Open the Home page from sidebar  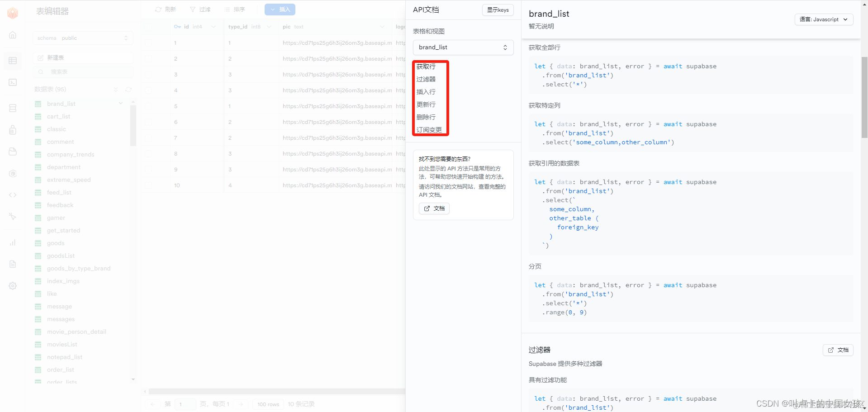click(13, 35)
